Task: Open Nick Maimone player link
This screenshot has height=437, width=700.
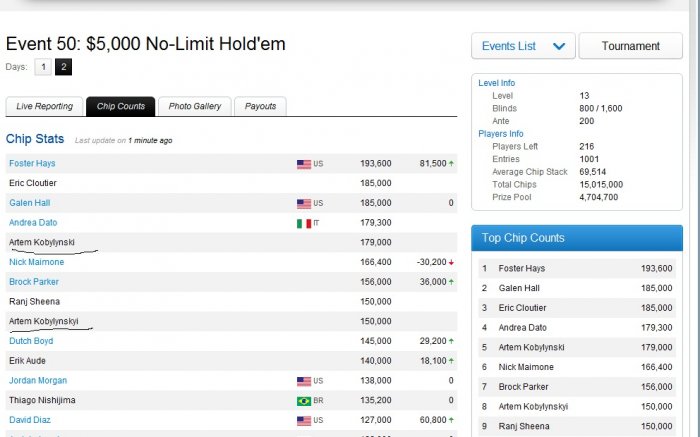Action: click(x=36, y=262)
